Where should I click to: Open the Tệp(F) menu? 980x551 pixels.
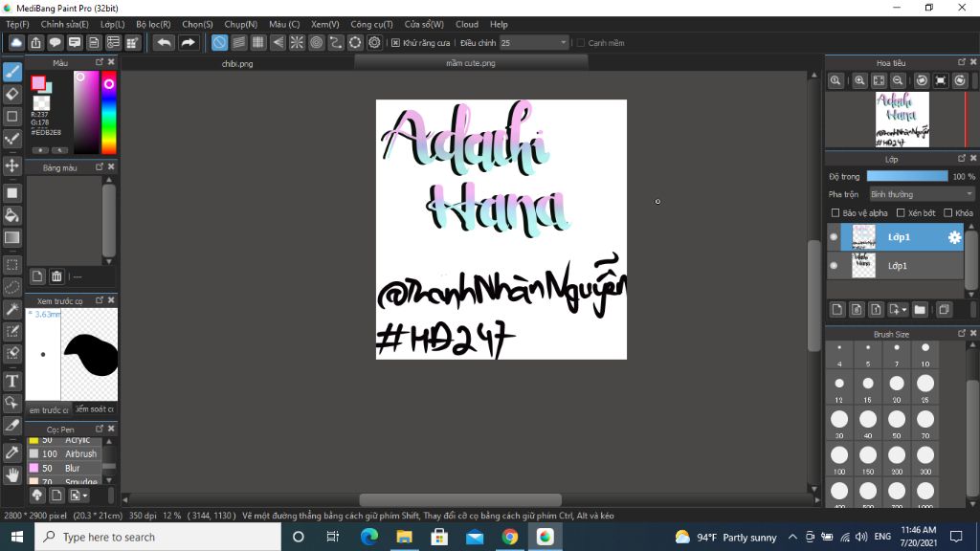pos(17,24)
